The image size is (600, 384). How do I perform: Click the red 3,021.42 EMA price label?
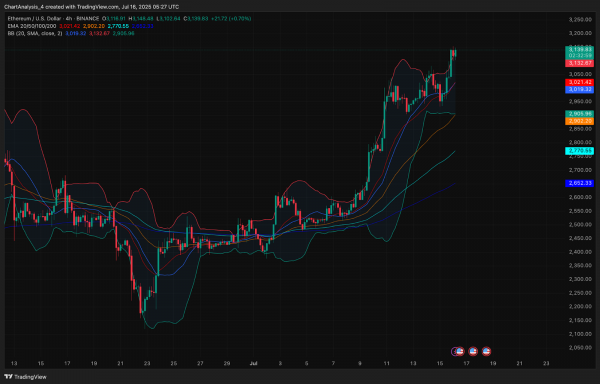pyautogui.click(x=579, y=82)
